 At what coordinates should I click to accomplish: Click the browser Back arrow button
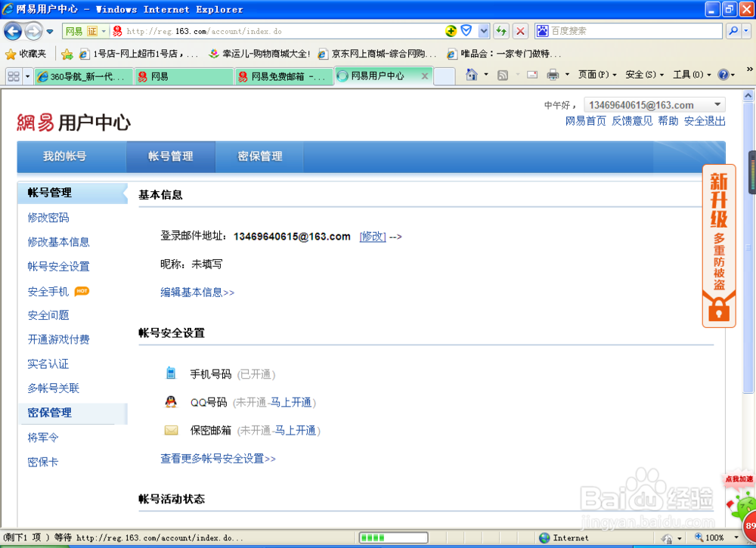pyautogui.click(x=13, y=32)
